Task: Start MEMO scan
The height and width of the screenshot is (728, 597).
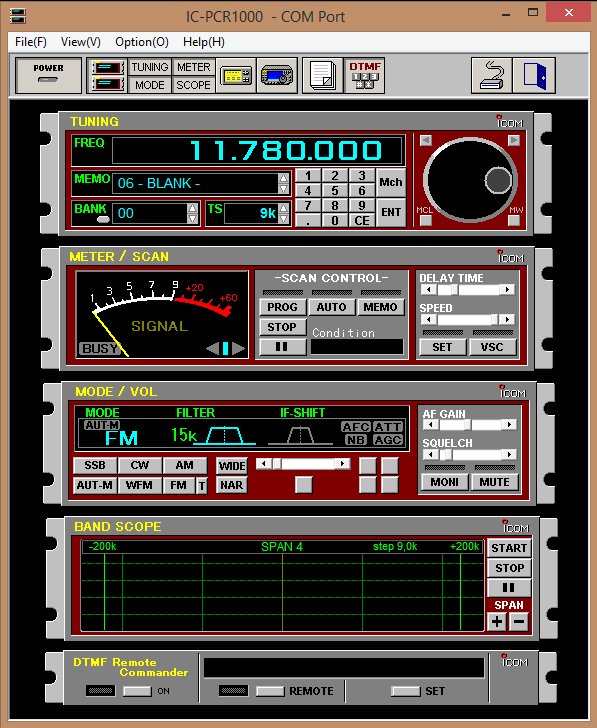Action: [380, 307]
